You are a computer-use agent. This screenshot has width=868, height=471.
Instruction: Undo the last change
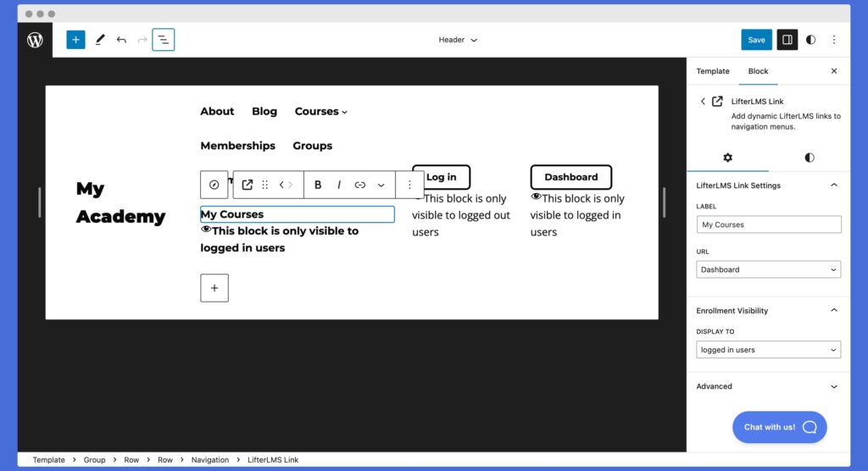click(x=121, y=40)
